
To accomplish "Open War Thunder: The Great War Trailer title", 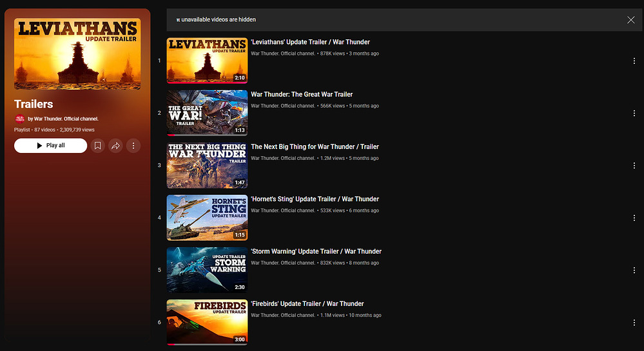I will coord(302,94).
